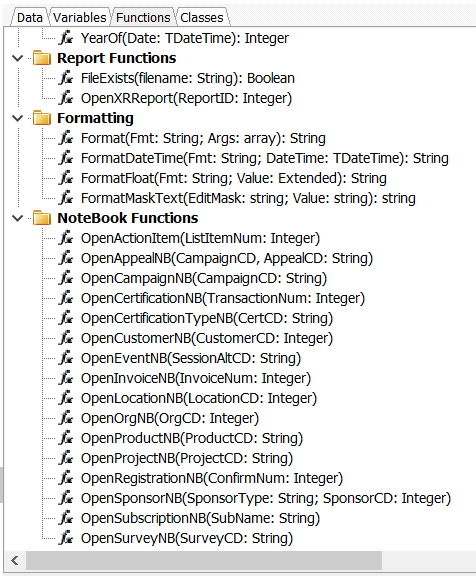Click the function icon beside OpenSurveyNB
This screenshot has height=576, width=476.
[66, 538]
